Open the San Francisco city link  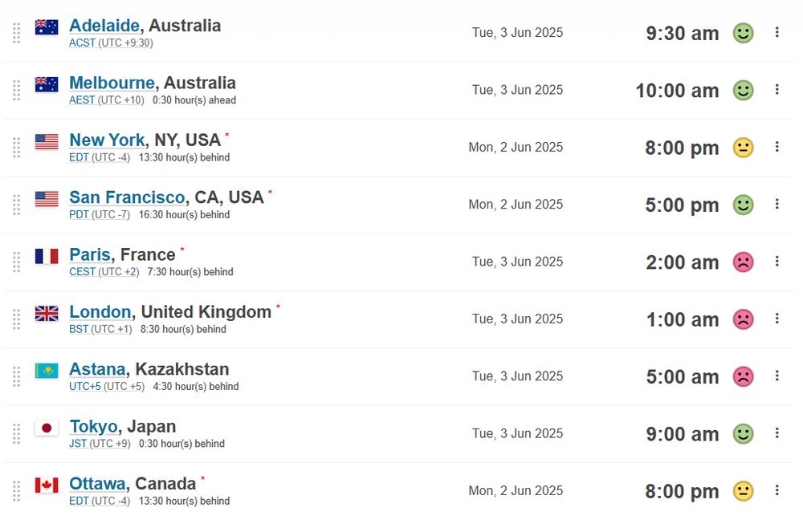coord(127,197)
